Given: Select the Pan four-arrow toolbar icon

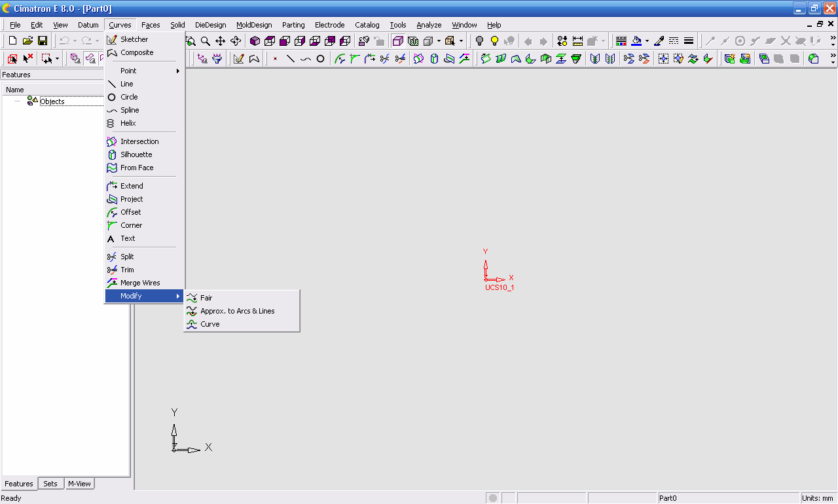Looking at the screenshot, I should tap(221, 41).
